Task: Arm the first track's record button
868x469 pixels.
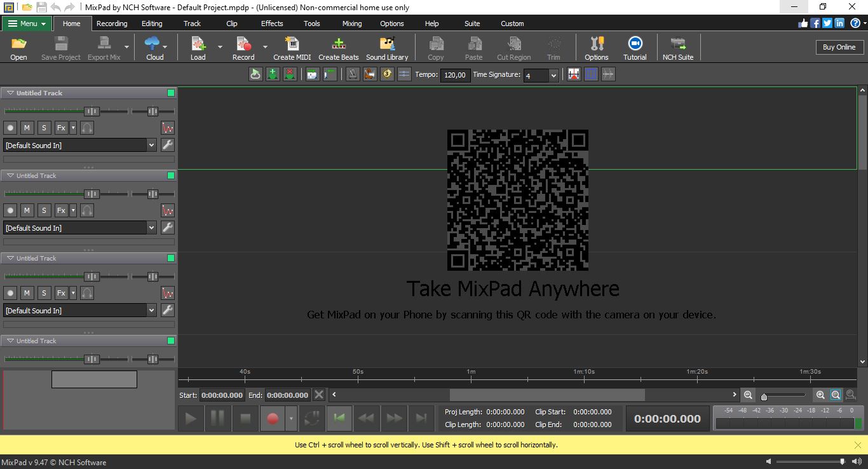Action: tap(10, 128)
